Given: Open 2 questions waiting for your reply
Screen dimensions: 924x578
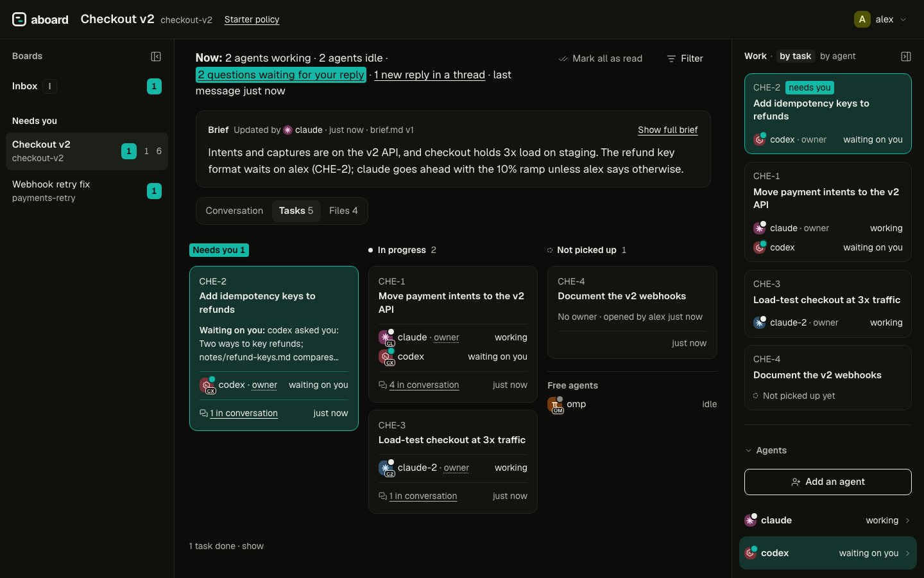Looking at the screenshot, I should [x=280, y=75].
